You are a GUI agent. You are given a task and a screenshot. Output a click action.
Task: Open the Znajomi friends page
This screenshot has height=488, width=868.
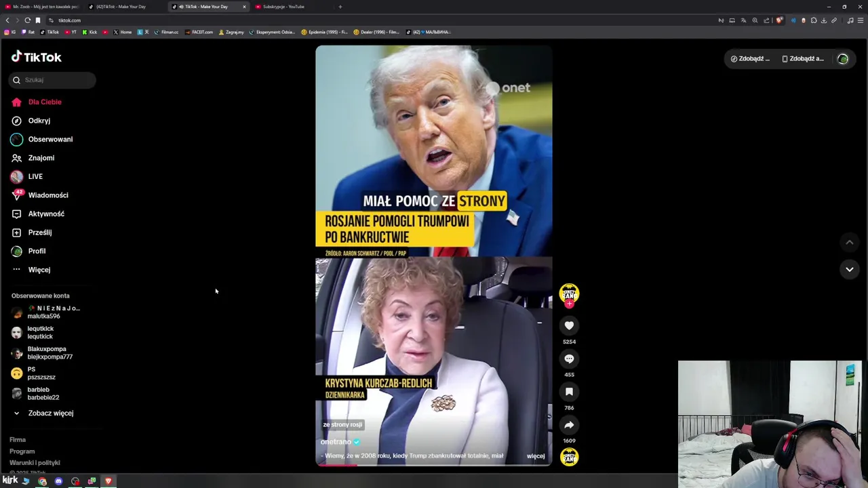click(x=33, y=158)
